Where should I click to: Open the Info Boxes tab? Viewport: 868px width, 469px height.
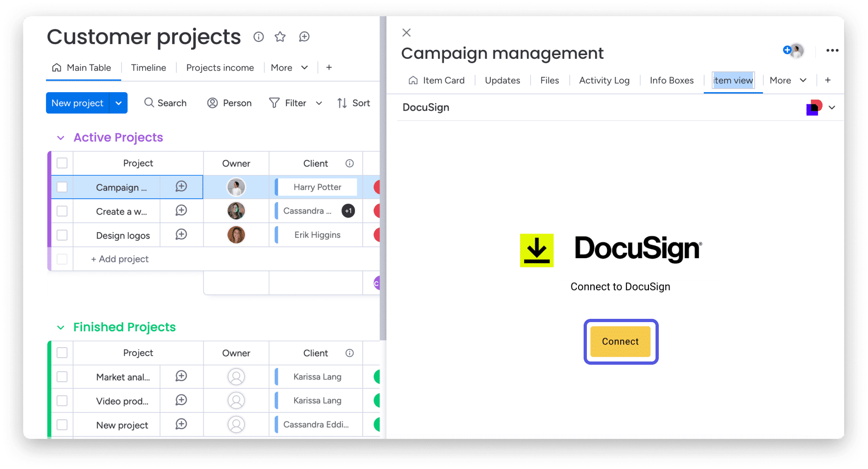672,80
